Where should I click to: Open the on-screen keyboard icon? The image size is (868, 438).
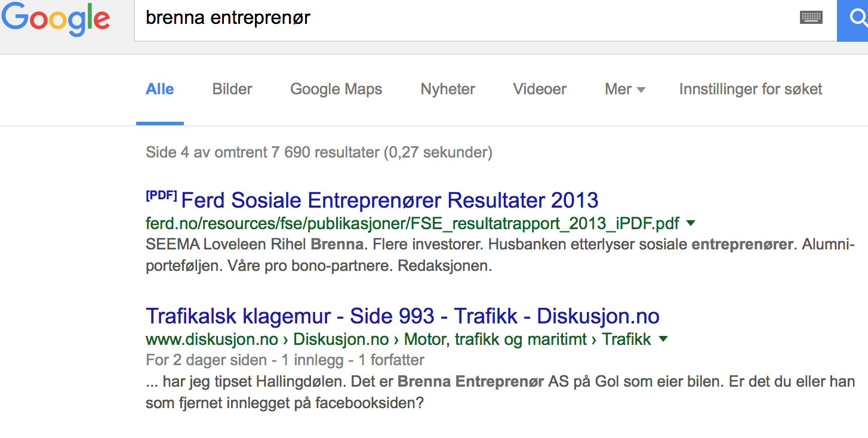pyautogui.click(x=811, y=17)
